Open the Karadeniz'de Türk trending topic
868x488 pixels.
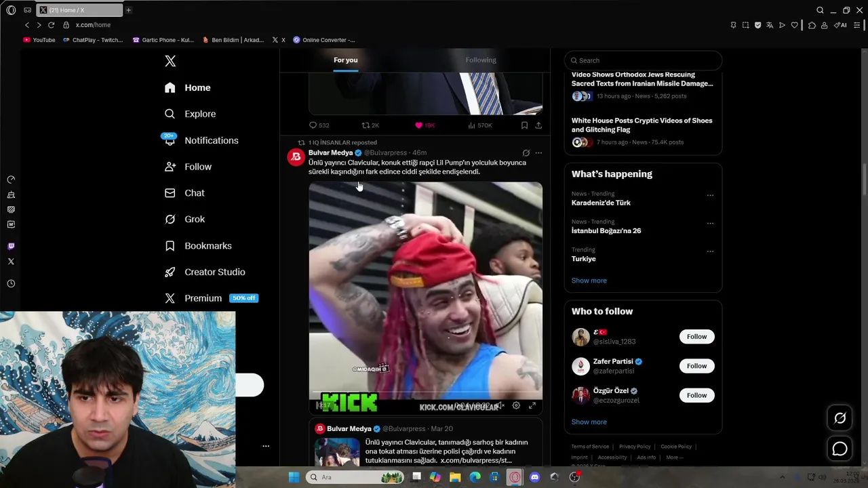tap(601, 203)
